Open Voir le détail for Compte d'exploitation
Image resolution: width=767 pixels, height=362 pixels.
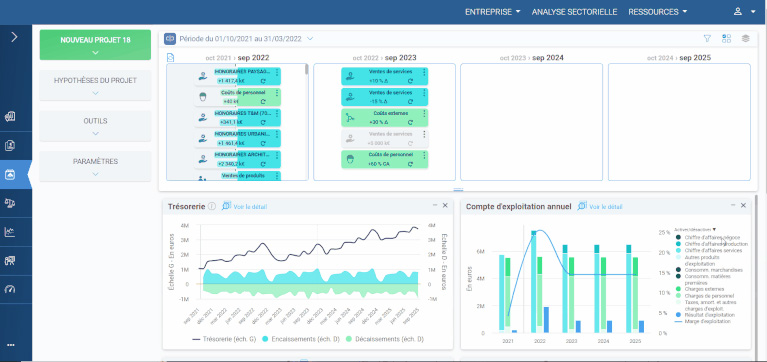600,206
